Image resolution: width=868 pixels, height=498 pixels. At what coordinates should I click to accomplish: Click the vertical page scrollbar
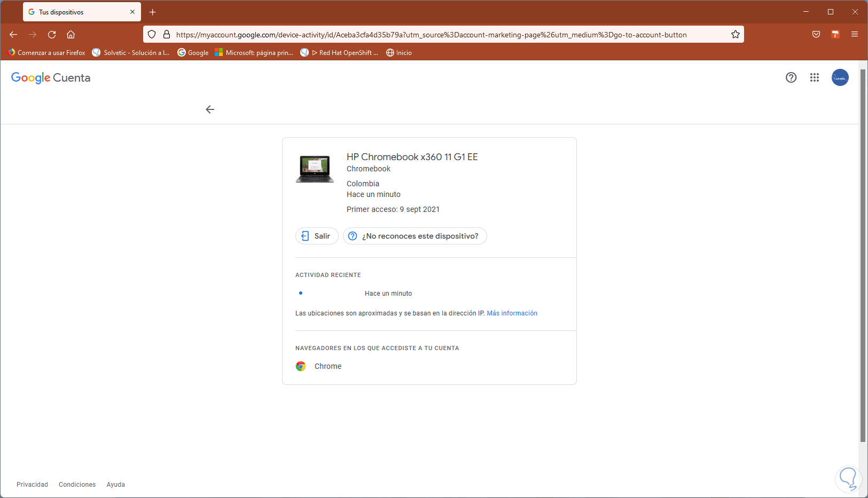(x=863, y=256)
